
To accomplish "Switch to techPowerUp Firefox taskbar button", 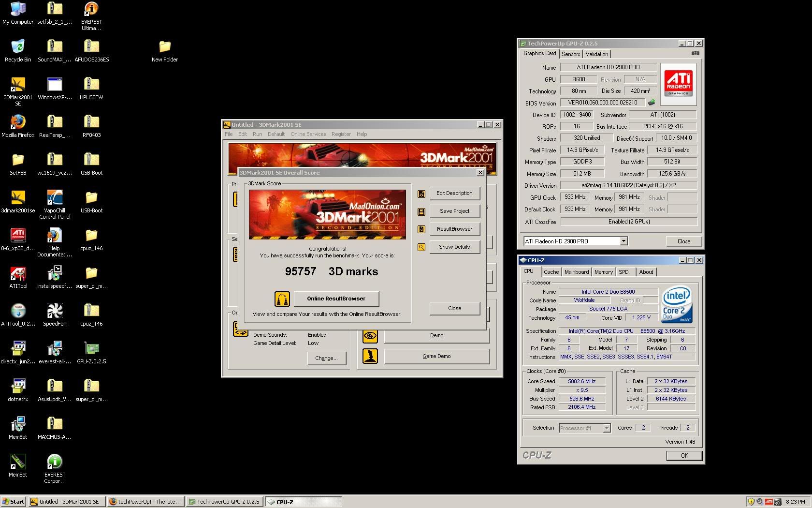I will (x=145, y=502).
